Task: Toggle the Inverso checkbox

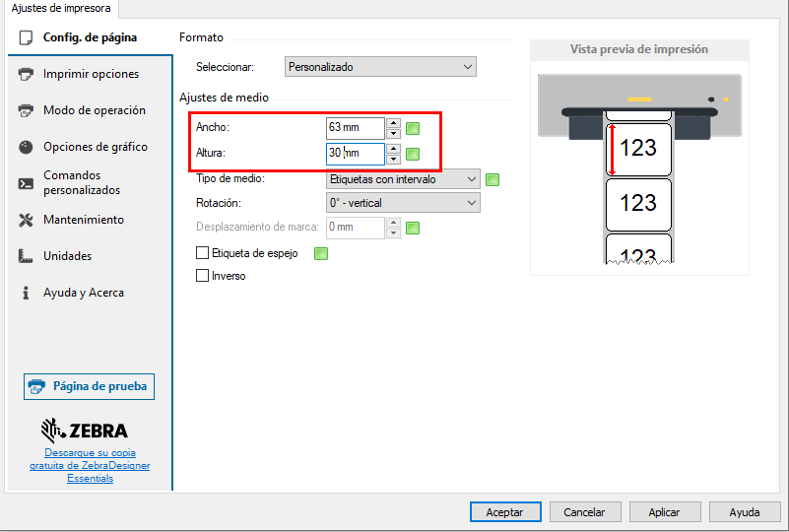Action: coord(203,276)
